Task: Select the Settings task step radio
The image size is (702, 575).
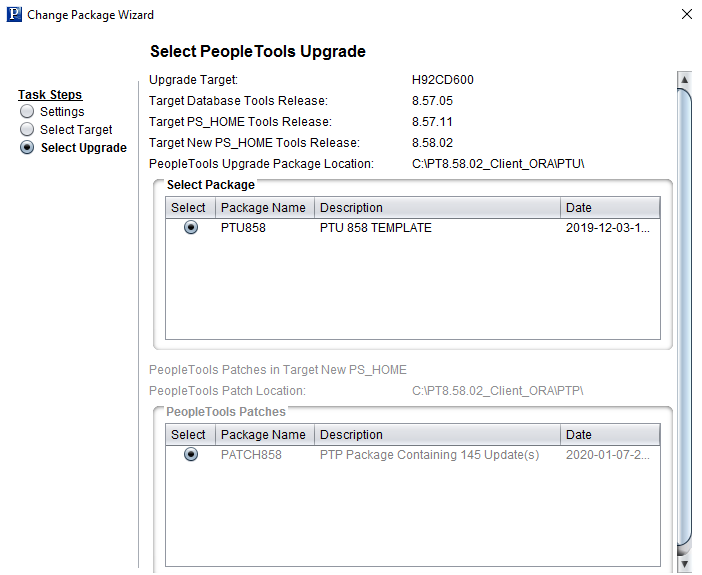Action: coord(27,111)
